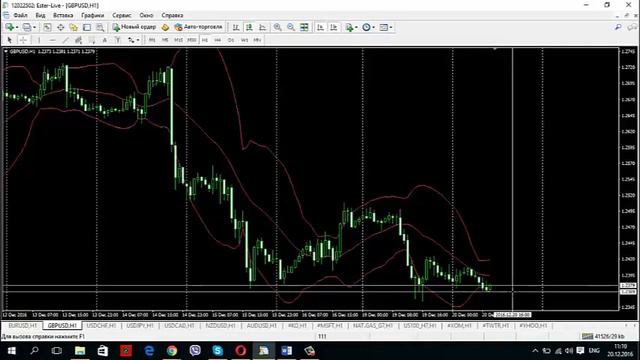
Task: Open terminal search magnifier icon
Action: (618, 27)
